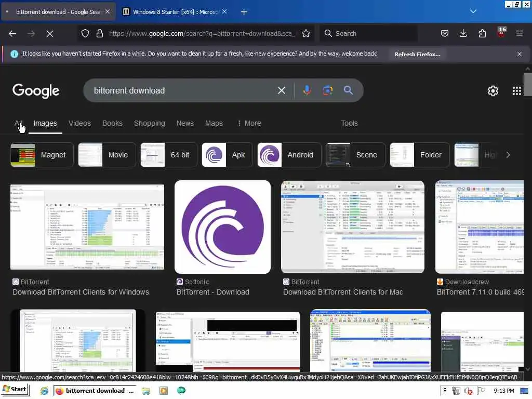Switch to All results tab
This screenshot has width=532, height=399.
(x=18, y=123)
